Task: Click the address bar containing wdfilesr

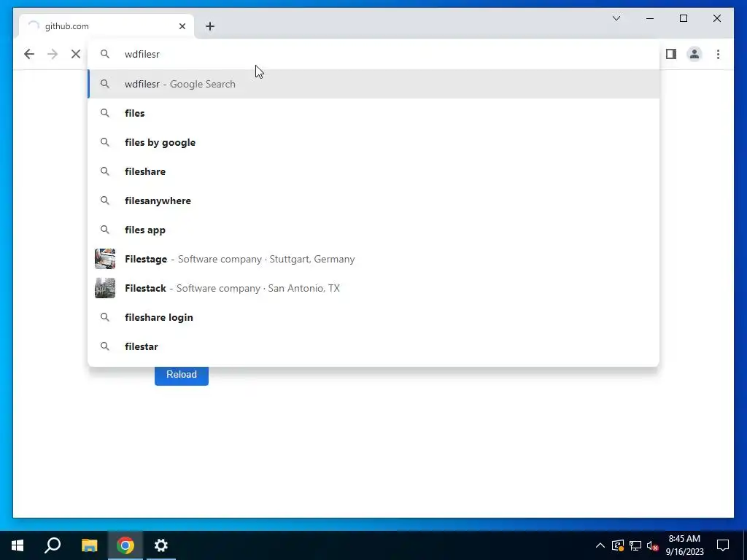Action: tap(373, 54)
